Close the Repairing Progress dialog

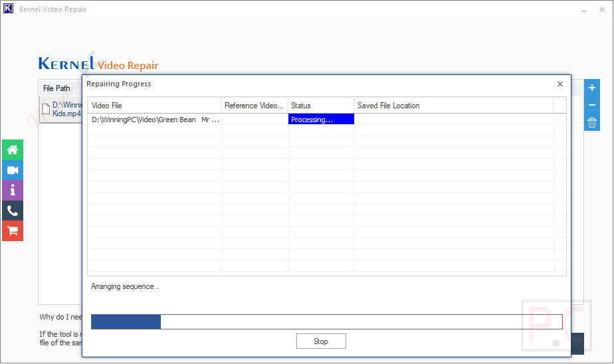coord(560,84)
